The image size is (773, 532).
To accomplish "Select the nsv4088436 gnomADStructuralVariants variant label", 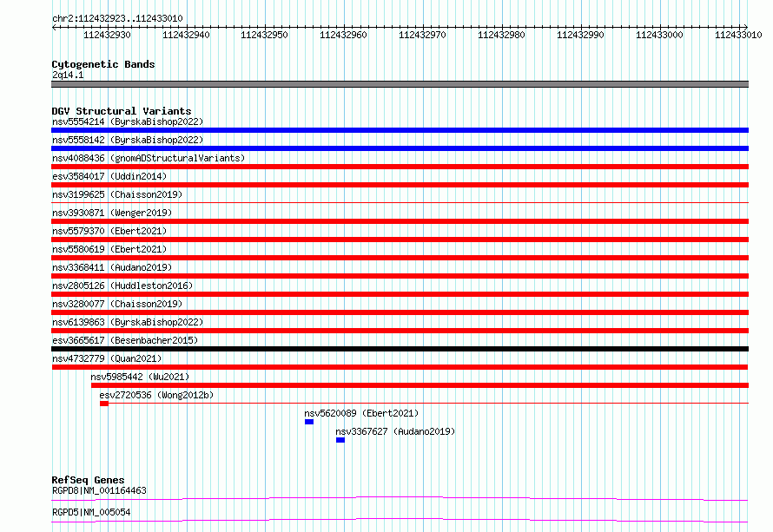I will coord(149,158).
